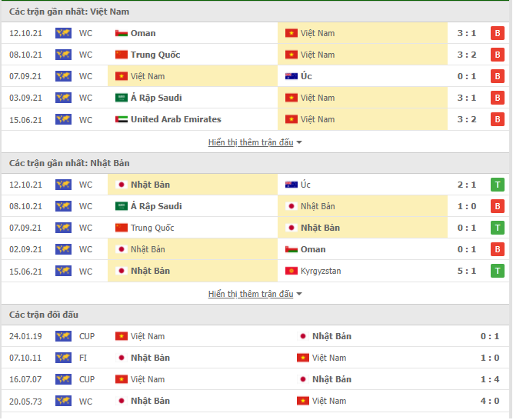
Task: Click the green T badge for Nhật Bản vs Úc
Action: click(x=498, y=185)
